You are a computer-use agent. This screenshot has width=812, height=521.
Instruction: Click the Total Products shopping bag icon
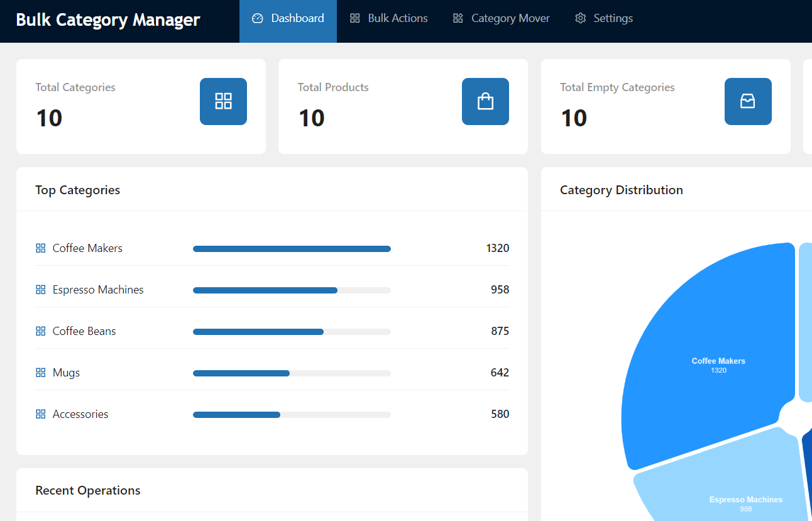coord(485,101)
